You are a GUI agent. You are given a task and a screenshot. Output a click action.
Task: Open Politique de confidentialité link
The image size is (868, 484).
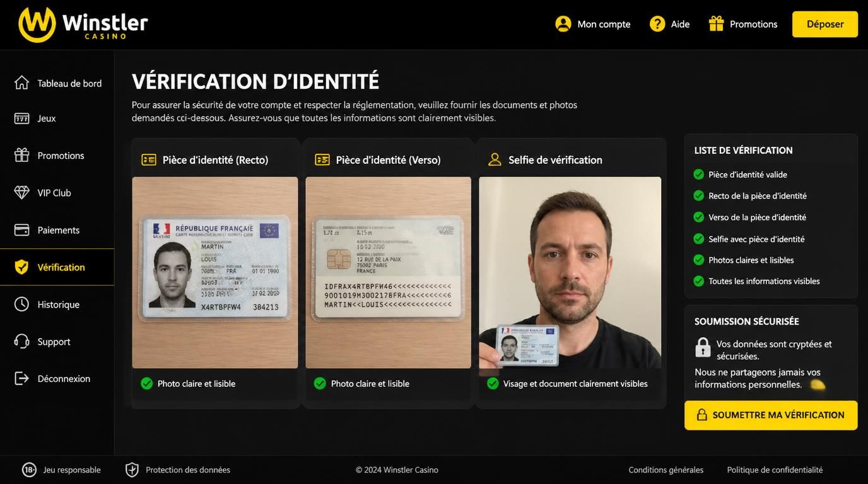point(775,470)
